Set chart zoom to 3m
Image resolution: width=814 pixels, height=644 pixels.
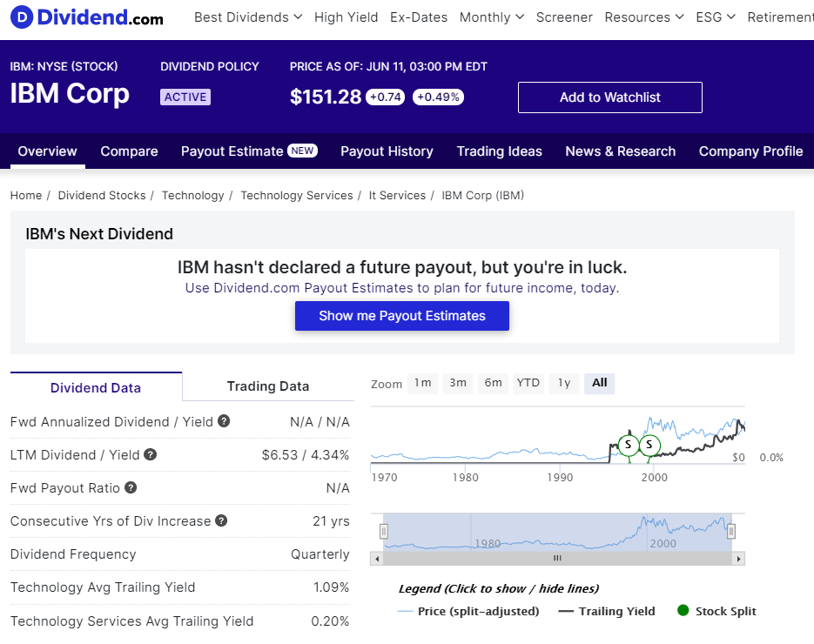tap(457, 383)
